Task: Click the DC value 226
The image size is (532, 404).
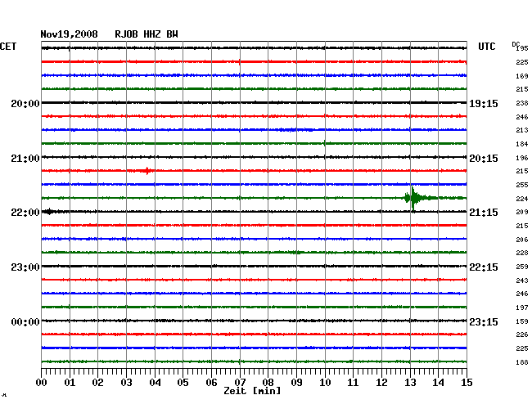Action: [x=522, y=334]
